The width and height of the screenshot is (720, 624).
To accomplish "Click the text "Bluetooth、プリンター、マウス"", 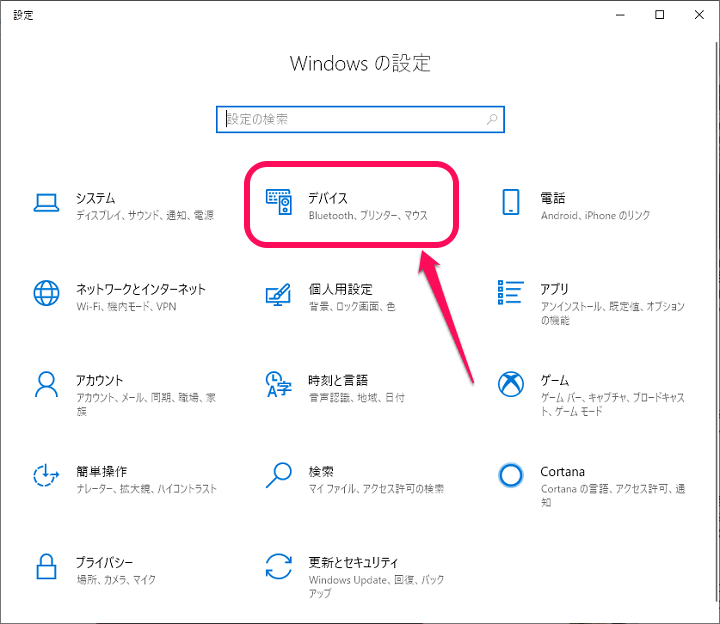I will (368, 215).
